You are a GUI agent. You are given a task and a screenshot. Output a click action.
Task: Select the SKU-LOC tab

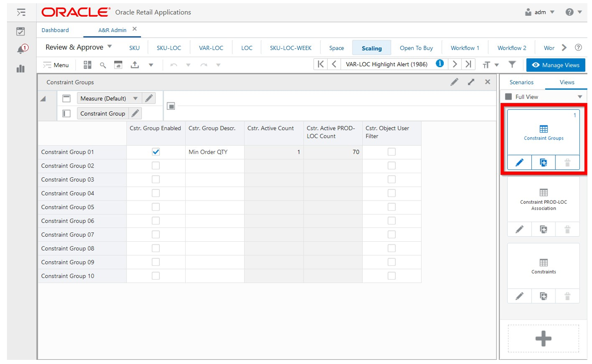pyautogui.click(x=169, y=48)
